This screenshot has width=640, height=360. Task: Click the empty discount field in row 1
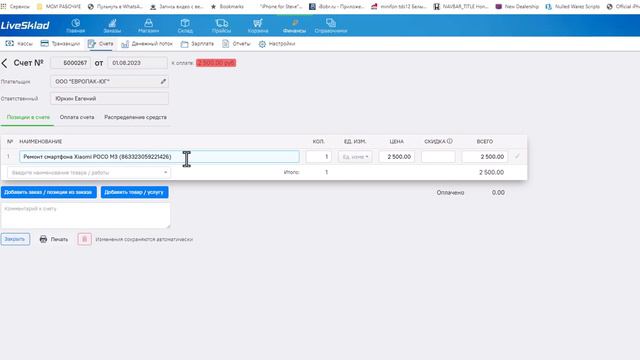click(x=438, y=157)
